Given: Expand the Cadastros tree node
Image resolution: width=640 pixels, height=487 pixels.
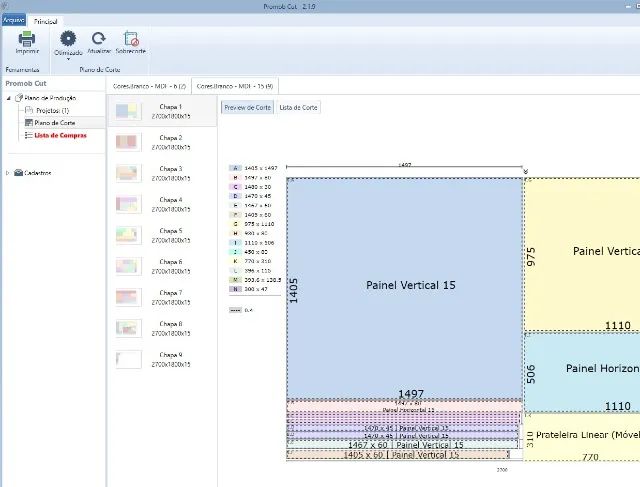Looking at the screenshot, I should tap(8, 173).
